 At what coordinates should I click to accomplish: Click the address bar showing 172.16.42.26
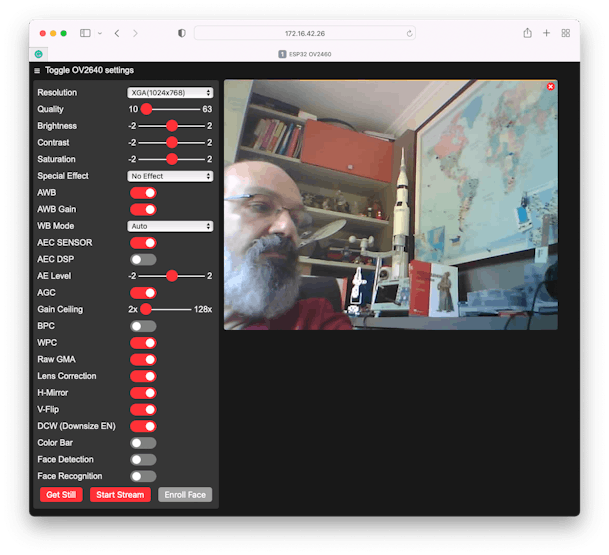pyautogui.click(x=305, y=33)
